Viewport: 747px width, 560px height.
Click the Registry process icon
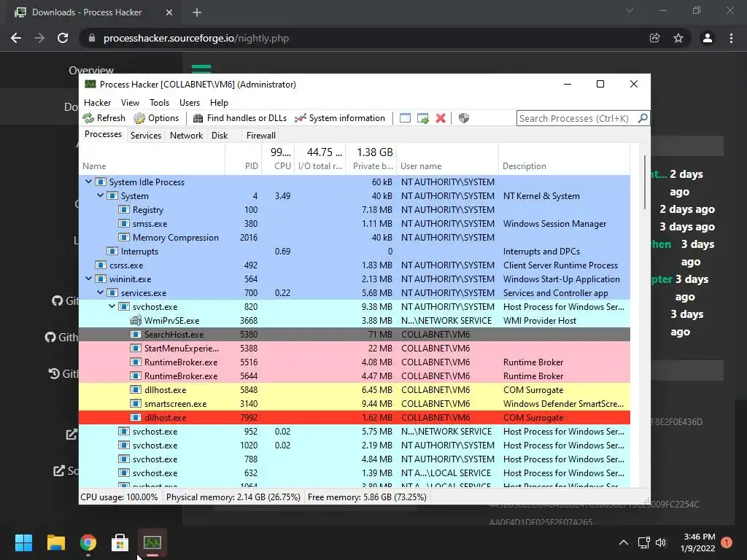tap(124, 209)
